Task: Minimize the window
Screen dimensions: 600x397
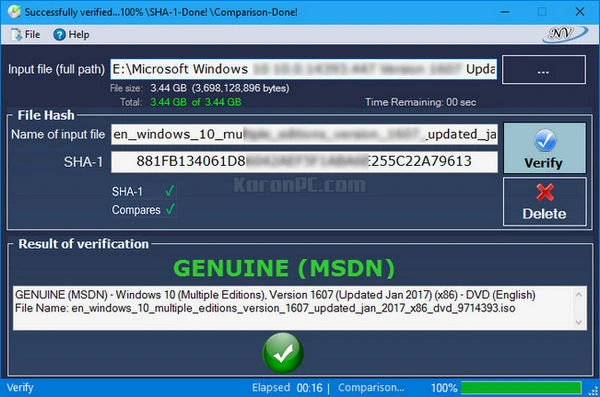Action: point(505,12)
